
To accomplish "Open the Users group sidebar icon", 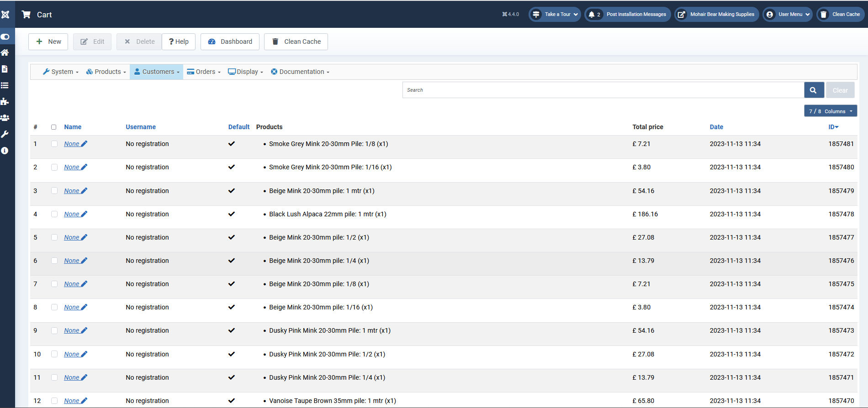I will [5, 118].
